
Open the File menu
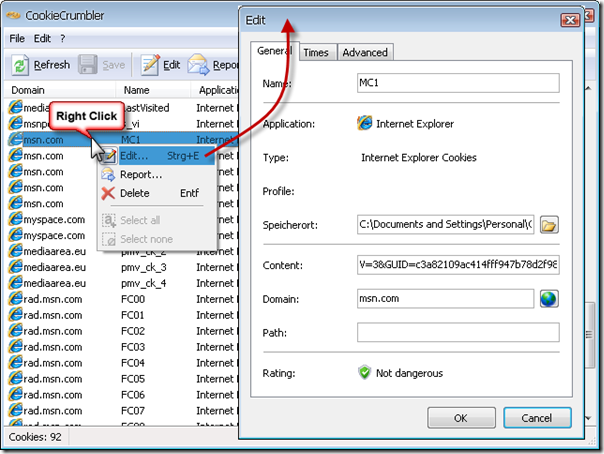(17, 39)
